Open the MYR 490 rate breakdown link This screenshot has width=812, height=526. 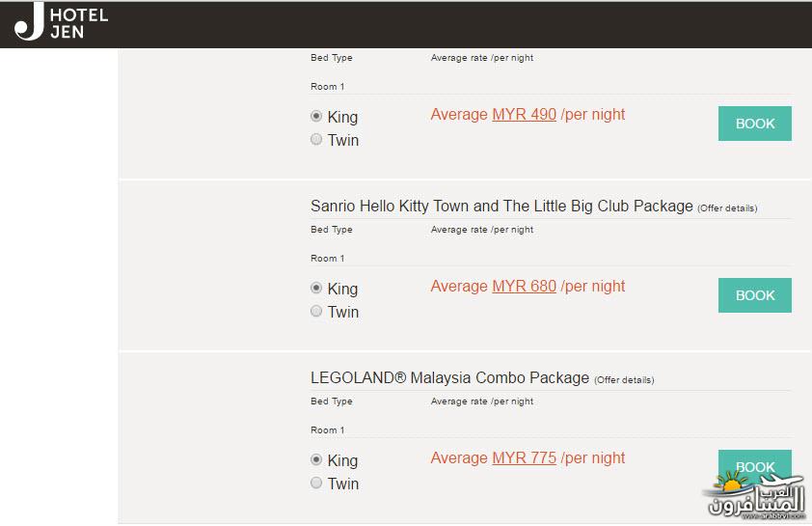[524, 115]
